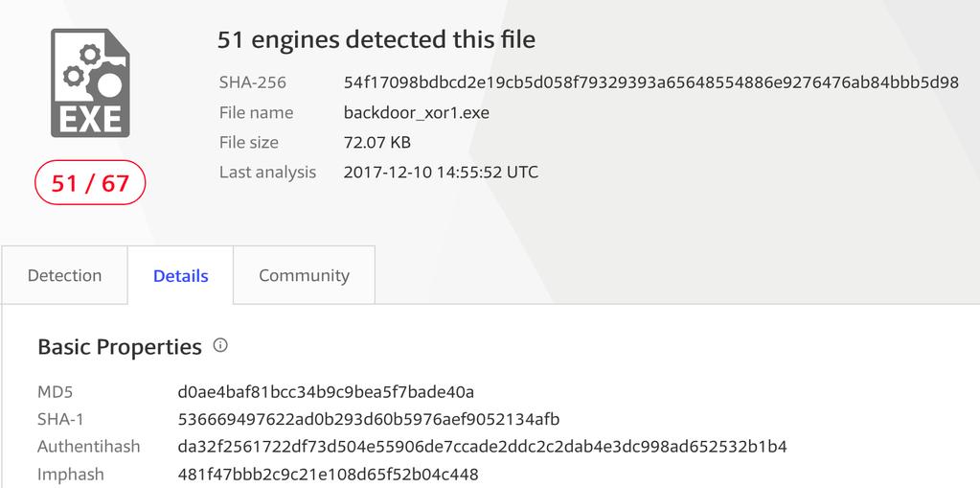
Task: Click the EXE file type icon
Action: click(x=90, y=83)
